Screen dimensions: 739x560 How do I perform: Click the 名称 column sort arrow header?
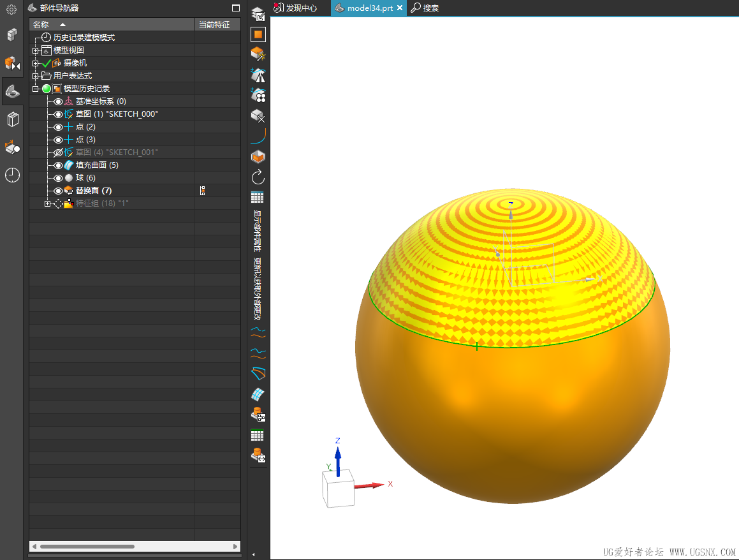pyautogui.click(x=62, y=23)
